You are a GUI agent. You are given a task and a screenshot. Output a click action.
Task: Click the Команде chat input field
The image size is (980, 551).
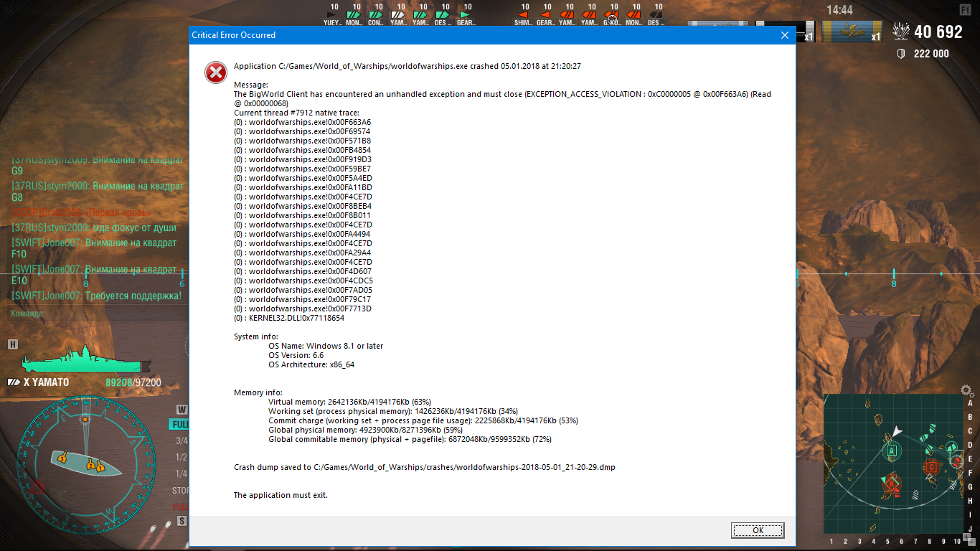coord(96,314)
